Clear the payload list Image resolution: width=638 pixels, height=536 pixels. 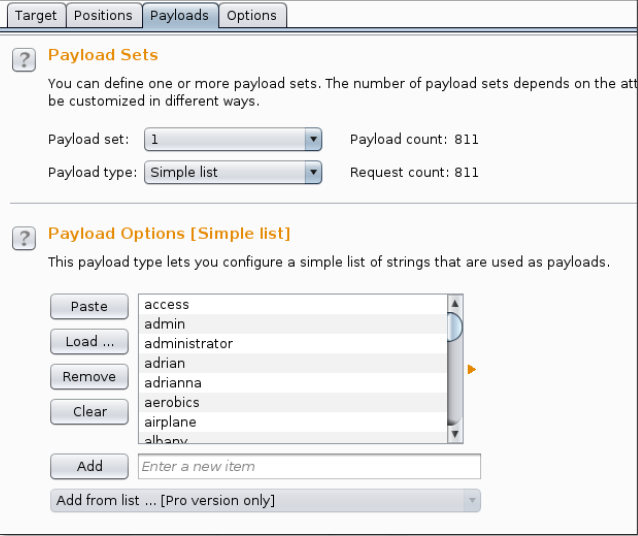pyautogui.click(x=90, y=411)
